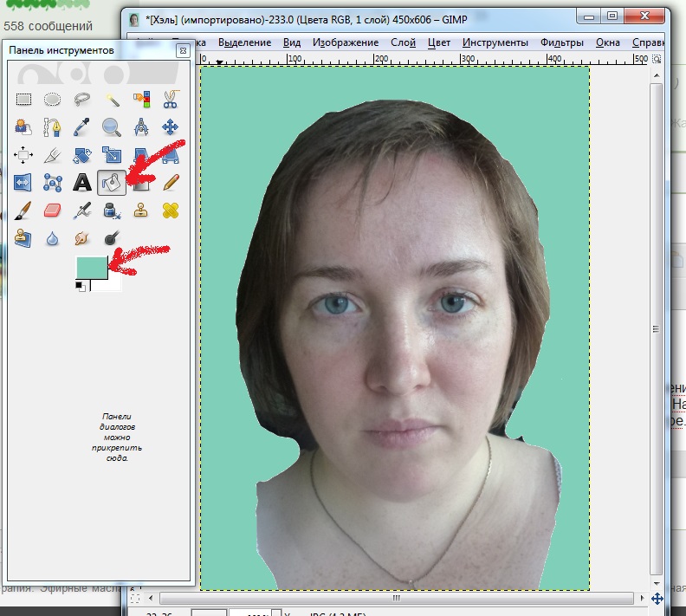Viewport: 686px width, 616px height.
Task: Select the Paintbrush tool
Action: pyautogui.click(x=23, y=211)
